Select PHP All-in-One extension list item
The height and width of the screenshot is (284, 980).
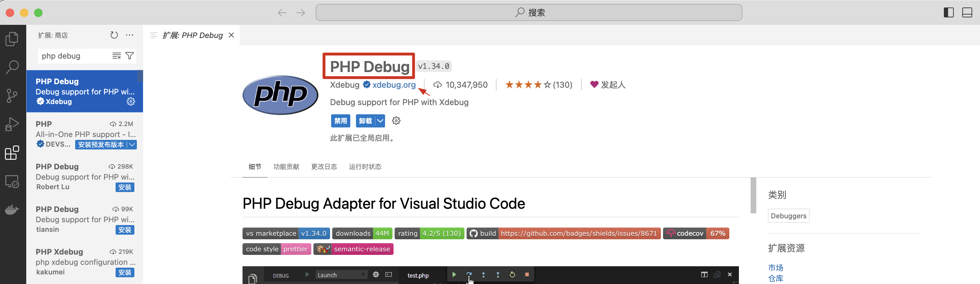click(x=84, y=134)
